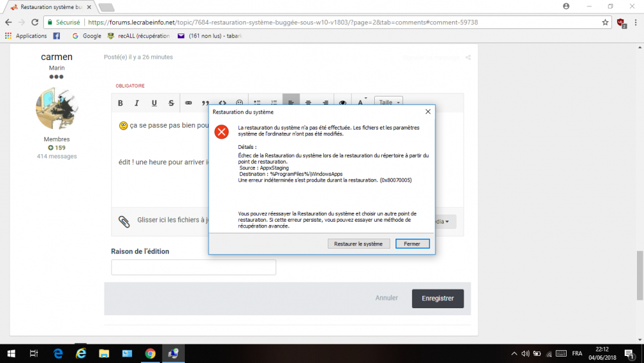The height and width of the screenshot is (363, 644).
Task: Close the Restauration du système dialog
Action: coord(428,112)
